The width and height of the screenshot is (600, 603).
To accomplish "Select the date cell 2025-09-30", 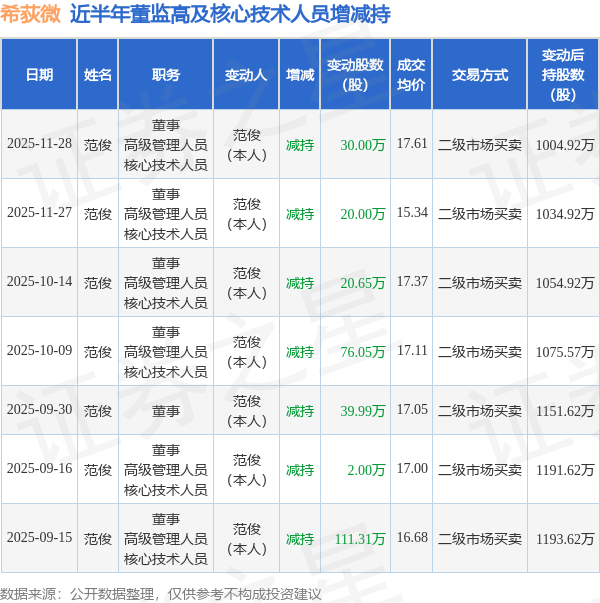I will click(39, 410).
